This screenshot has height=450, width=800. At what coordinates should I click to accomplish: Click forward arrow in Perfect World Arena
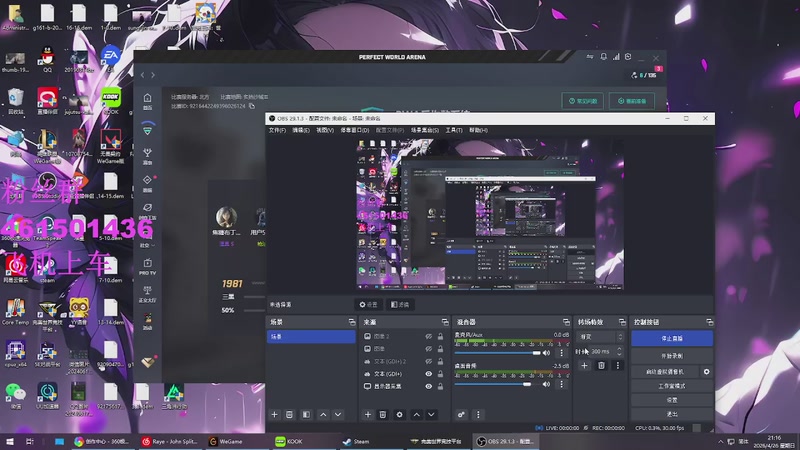[153, 75]
